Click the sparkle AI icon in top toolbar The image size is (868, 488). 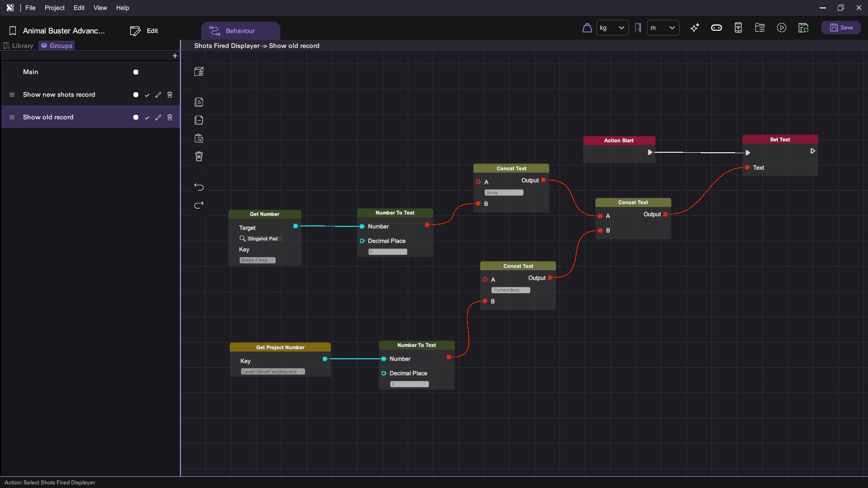point(695,28)
